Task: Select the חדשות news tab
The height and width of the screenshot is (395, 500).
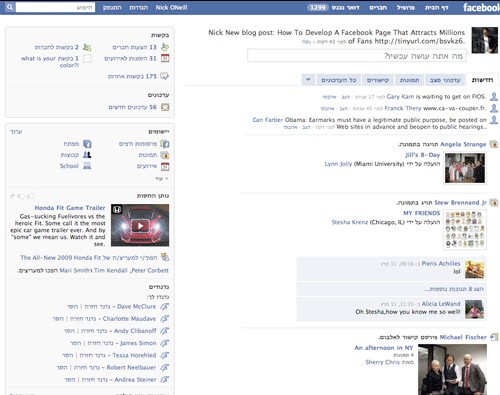Action: [482, 80]
